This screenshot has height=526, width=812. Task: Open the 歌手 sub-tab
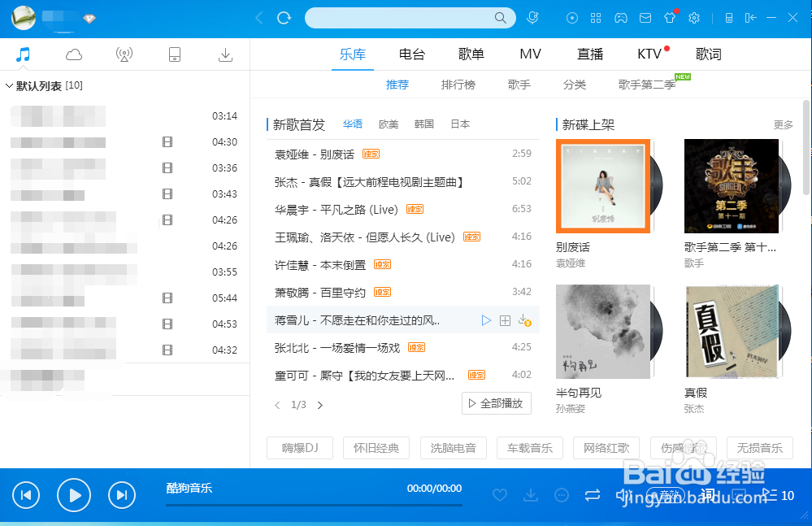[x=519, y=85]
